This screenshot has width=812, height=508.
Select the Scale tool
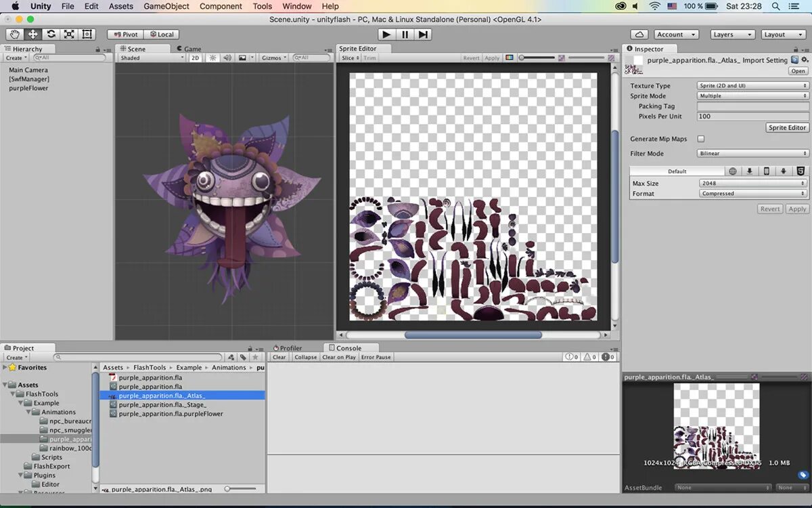pos(69,34)
